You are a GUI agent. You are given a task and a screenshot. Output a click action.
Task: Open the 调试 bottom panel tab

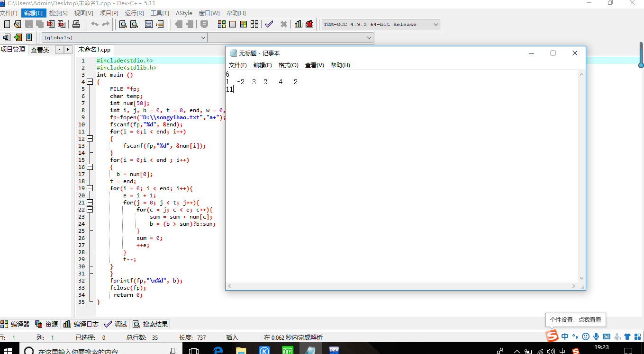coord(116,324)
